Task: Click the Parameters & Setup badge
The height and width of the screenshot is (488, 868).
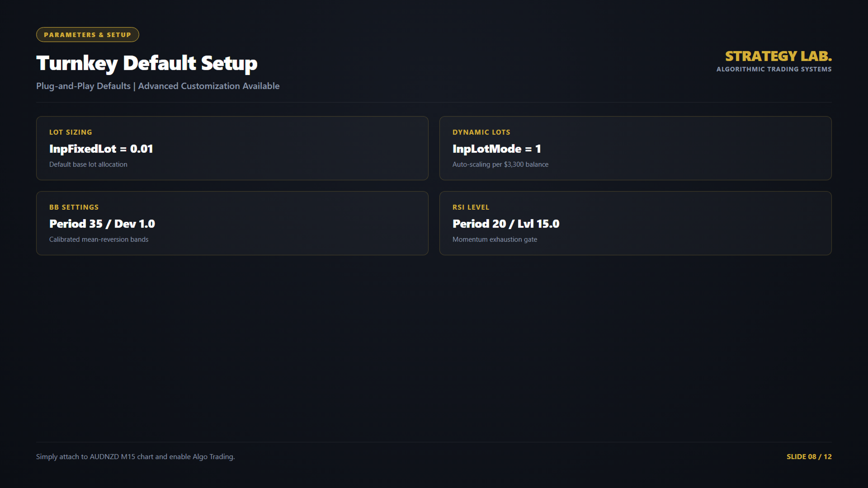Action: tap(88, 35)
